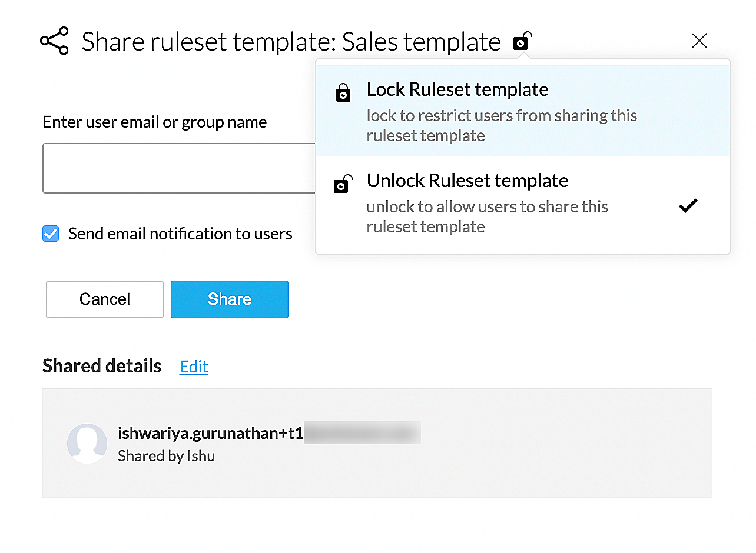This screenshot has height=553, width=756.
Task: Click the unlock description text about allowing sharing
Action: point(487,216)
